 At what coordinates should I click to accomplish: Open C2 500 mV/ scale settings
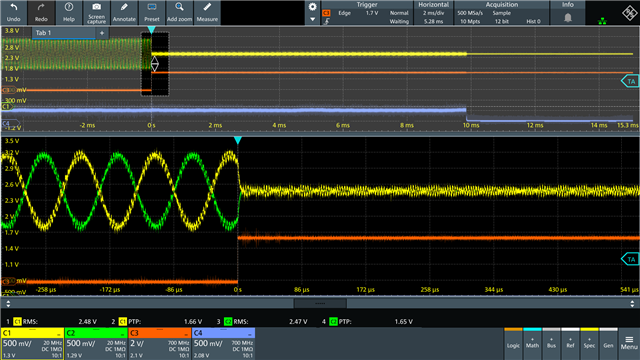point(81,343)
